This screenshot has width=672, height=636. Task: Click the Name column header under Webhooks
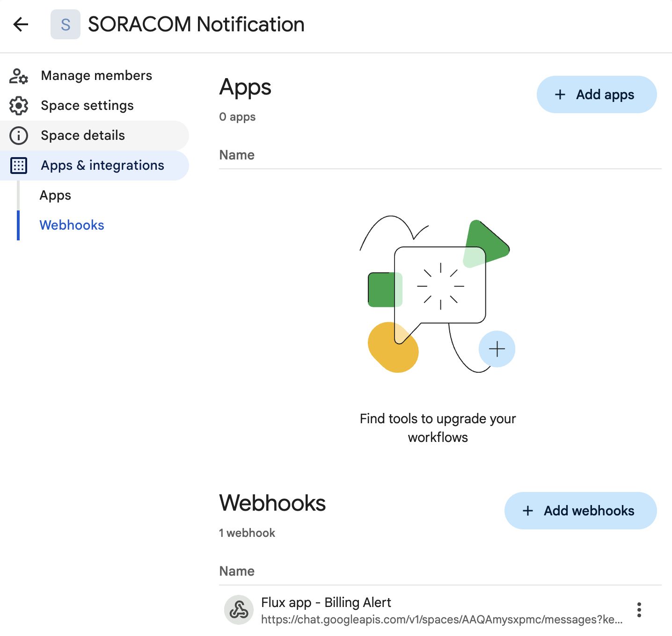pyautogui.click(x=237, y=571)
